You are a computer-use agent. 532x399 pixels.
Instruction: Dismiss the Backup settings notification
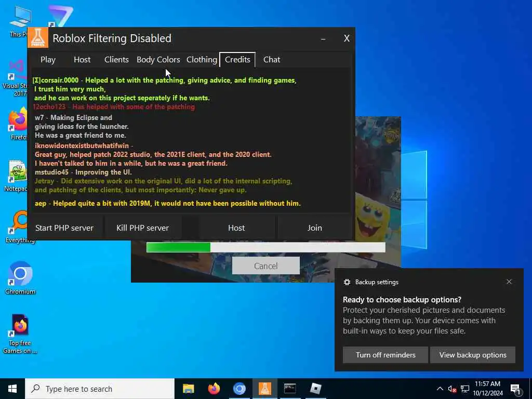coord(509,282)
